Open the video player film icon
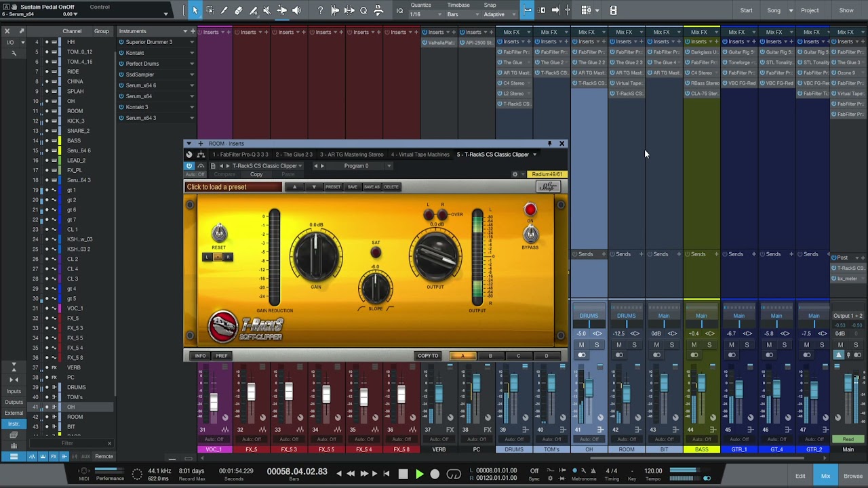 [x=613, y=10]
